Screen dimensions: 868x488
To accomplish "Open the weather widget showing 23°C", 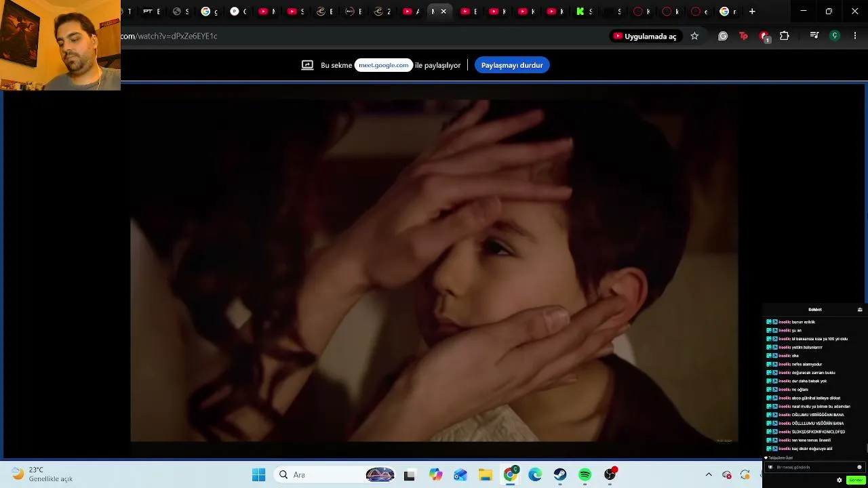I will pyautogui.click(x=41, y=474).
